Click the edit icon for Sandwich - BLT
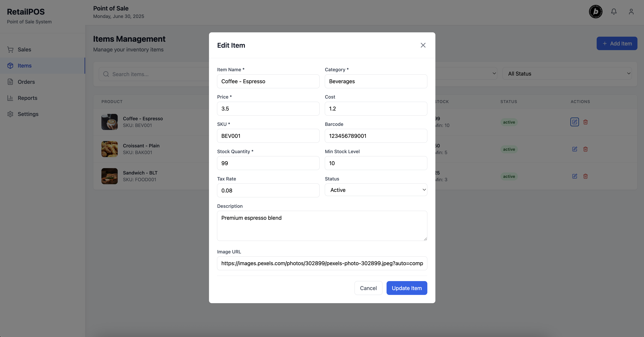Viewport: 644px width, 337px height. (575, 176)
